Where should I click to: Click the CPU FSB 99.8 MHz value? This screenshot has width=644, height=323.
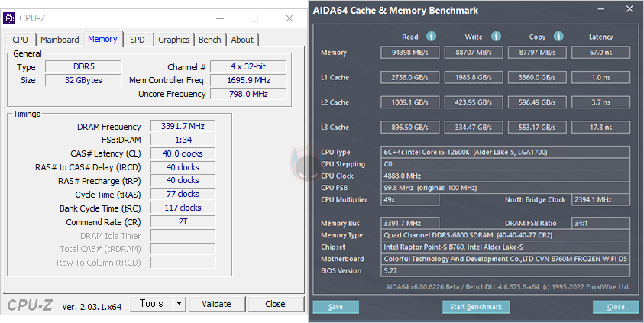[x=506, y=188]
